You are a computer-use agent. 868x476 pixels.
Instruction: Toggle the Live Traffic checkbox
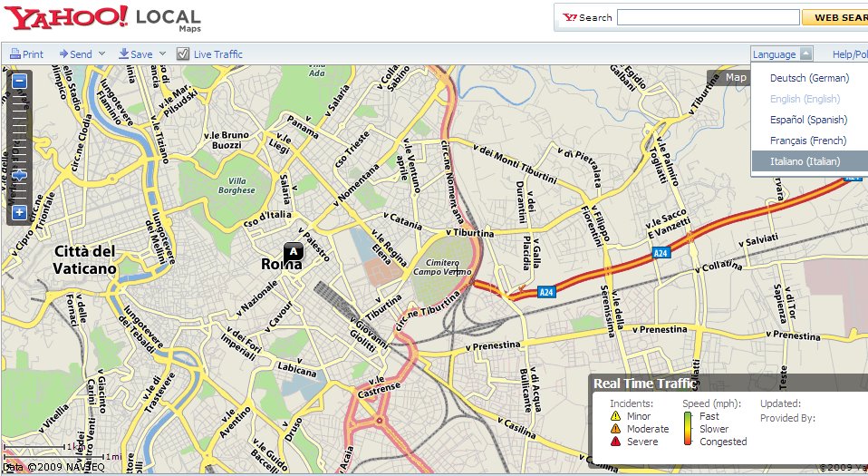183,53
